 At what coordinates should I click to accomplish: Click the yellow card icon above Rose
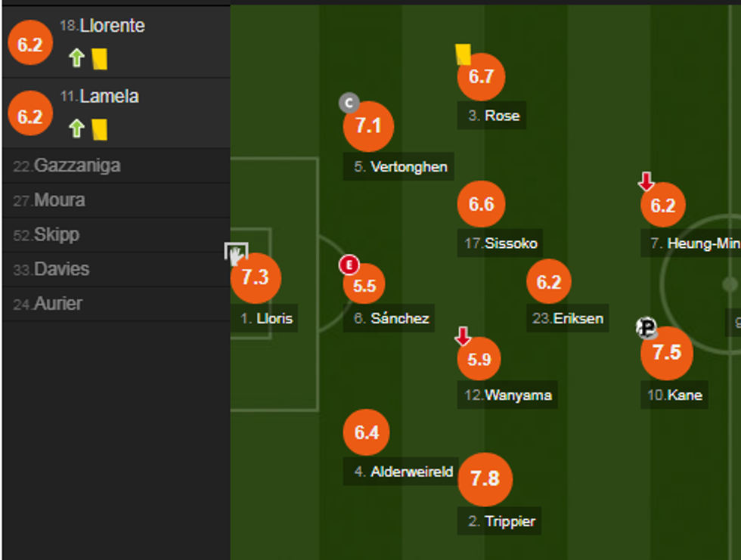coord(463,54)
